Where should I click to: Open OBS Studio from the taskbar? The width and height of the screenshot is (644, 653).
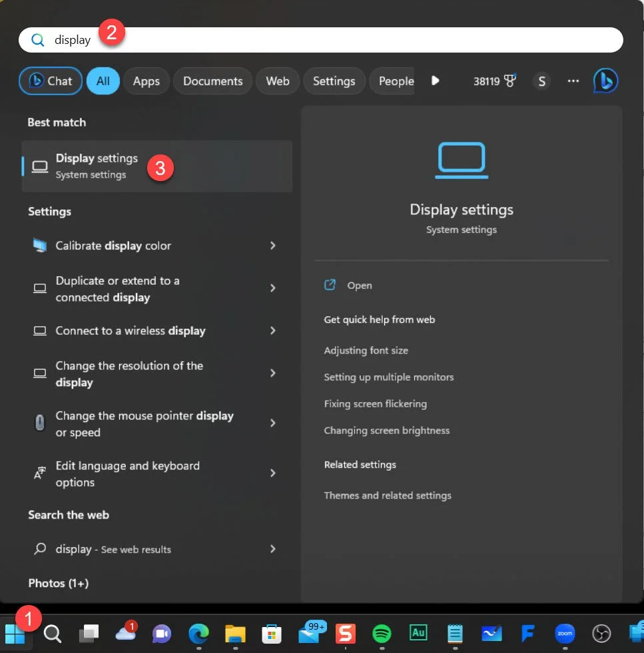coord(601,634)
